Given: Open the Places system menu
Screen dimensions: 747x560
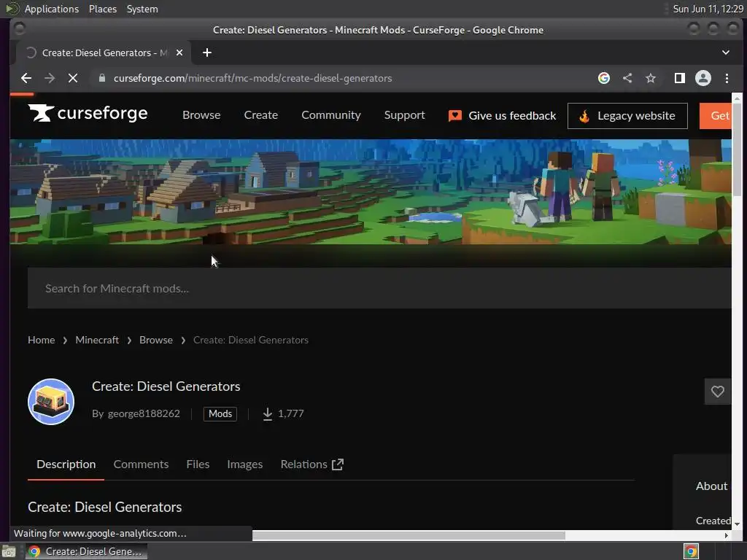Looking at the screenshot, I should [103, 9].
